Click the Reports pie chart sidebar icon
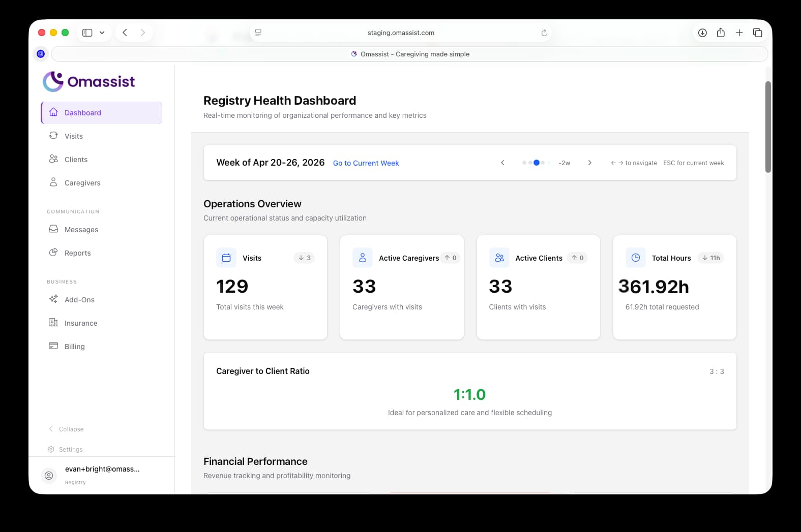 pos(53,253)
